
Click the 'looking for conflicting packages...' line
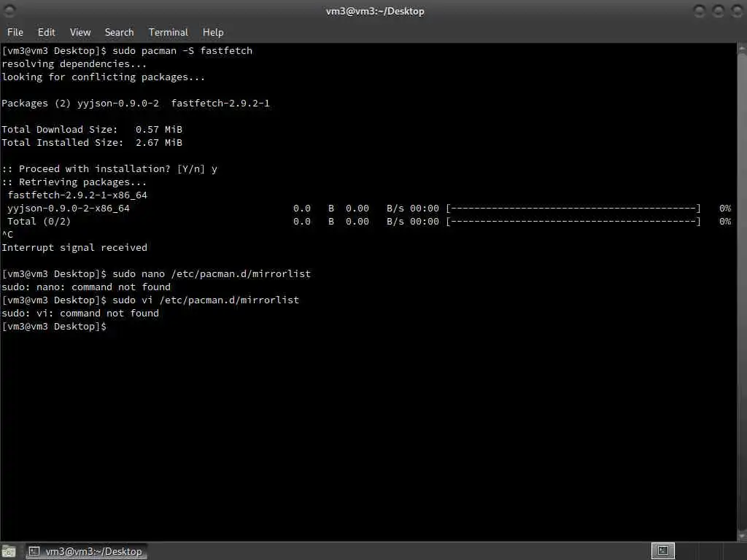coord(104,77)
